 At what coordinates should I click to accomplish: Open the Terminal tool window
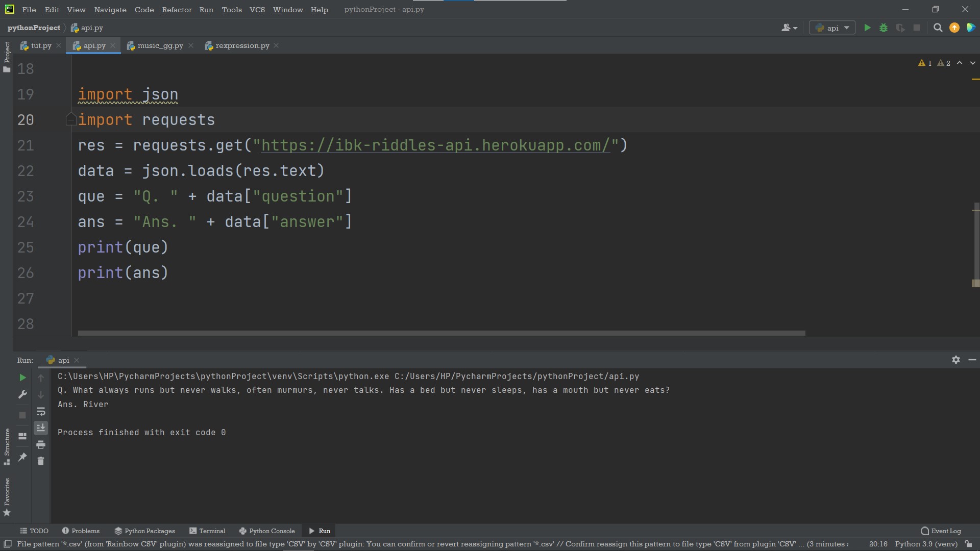tap(207, 531)
